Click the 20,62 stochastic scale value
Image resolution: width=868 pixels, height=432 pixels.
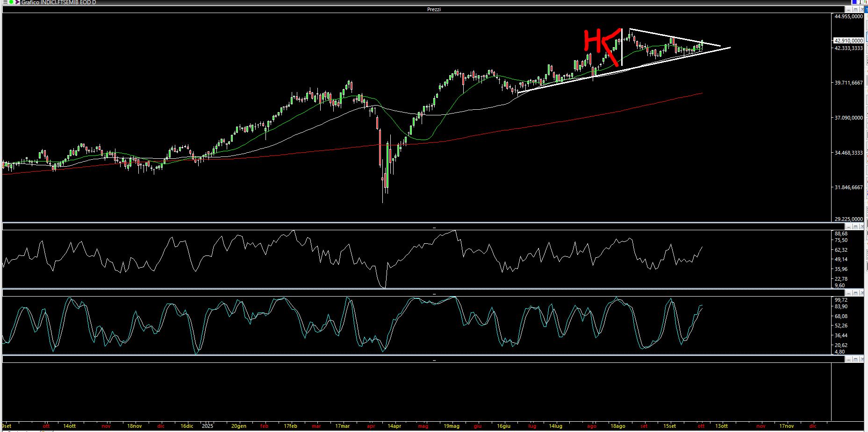pyautogui.click(x=840, y=345)
